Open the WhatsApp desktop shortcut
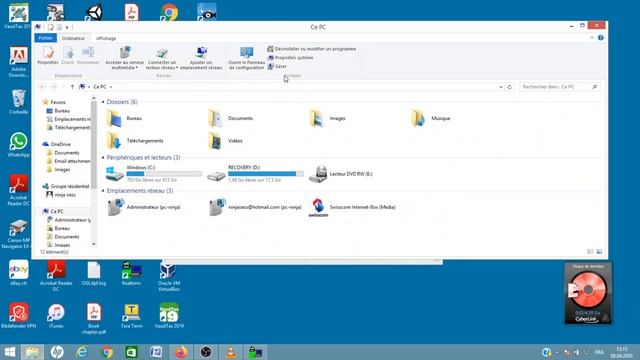This screenshot has width=640, height=360. click(x=18, y=144)
